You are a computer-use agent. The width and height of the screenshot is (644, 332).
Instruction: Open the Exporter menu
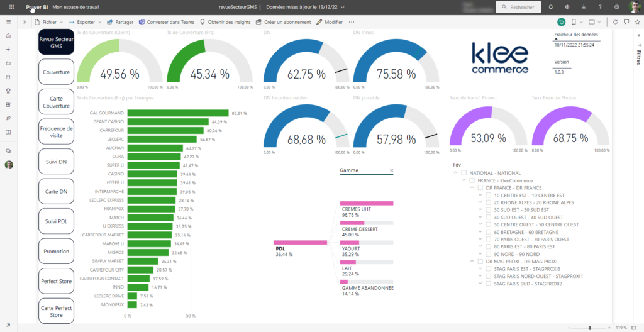point(84,22)
